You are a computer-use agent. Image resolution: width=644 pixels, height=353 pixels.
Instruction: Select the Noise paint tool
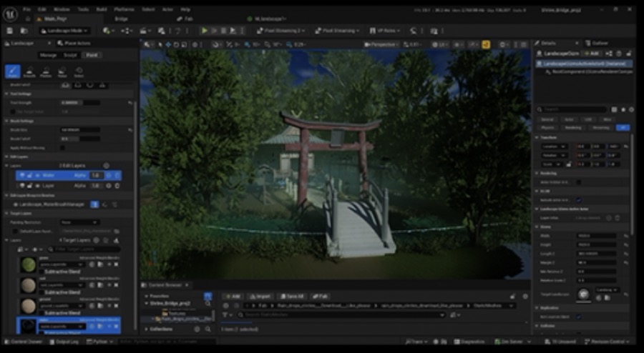(x=62, y=71)
